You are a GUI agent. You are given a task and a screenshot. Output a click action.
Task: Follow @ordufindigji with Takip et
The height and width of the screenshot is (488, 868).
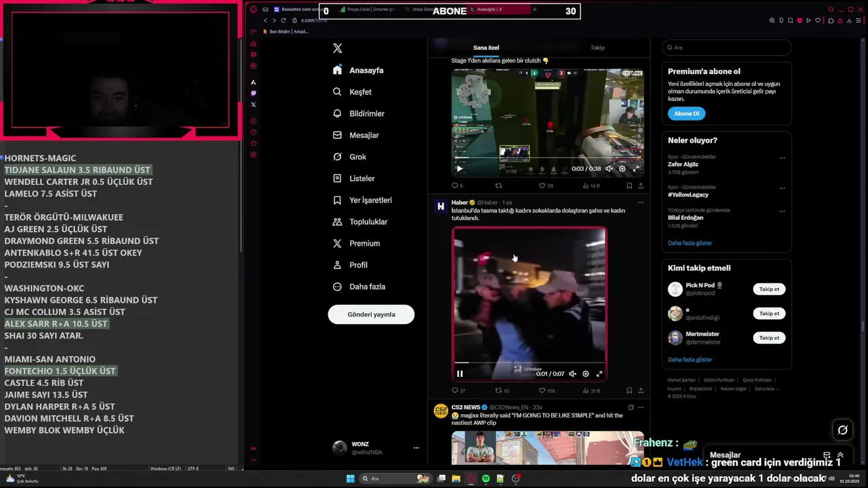[x=769, y=313]
